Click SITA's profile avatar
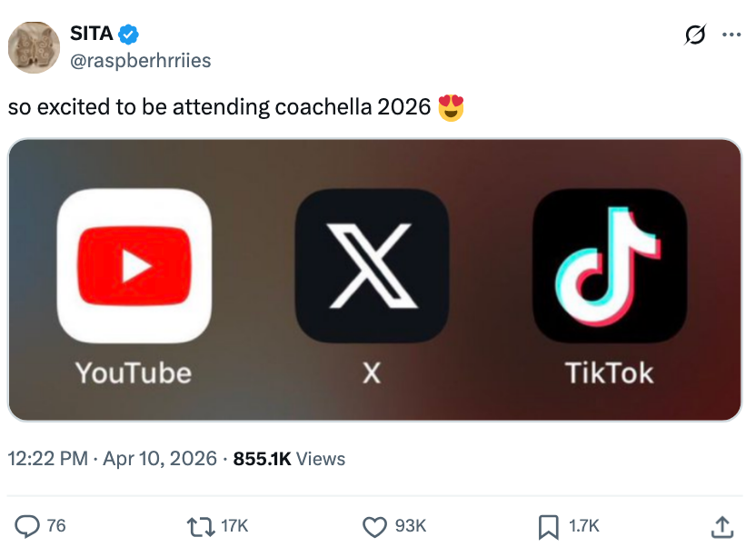The height and width of the screenshot is (547, 756). pos(34,47)
